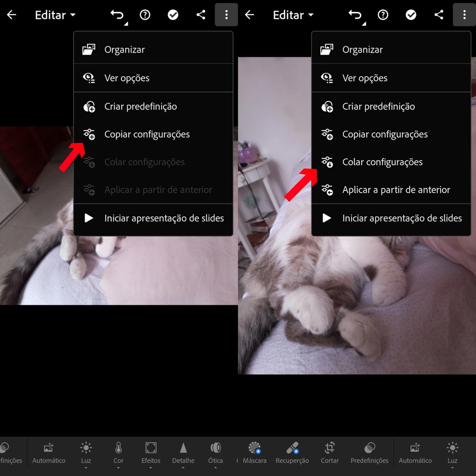Screen dimensions: 476x476
Task: Open Ver opções in left menu
Action: [x=153, y=78]
